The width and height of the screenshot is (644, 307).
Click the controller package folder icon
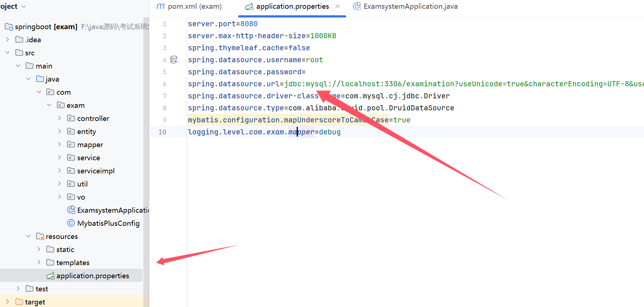pyautogui.click(x=71, y=118)
